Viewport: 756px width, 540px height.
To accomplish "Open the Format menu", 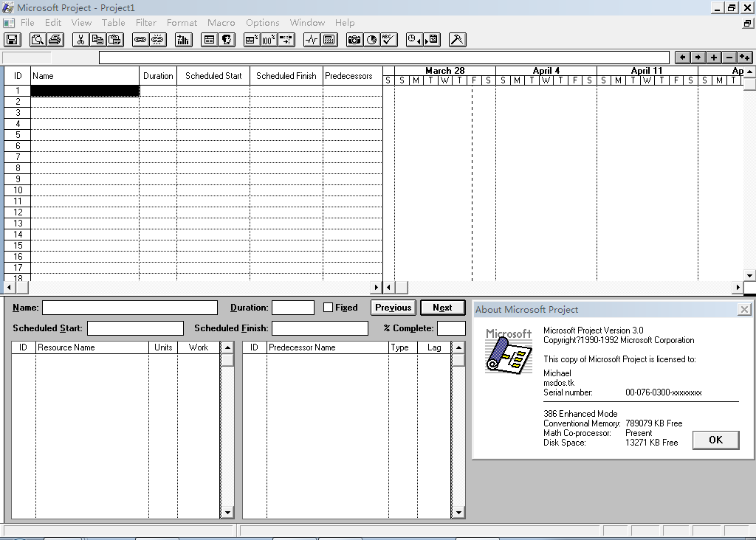I will tap(182, 22).
